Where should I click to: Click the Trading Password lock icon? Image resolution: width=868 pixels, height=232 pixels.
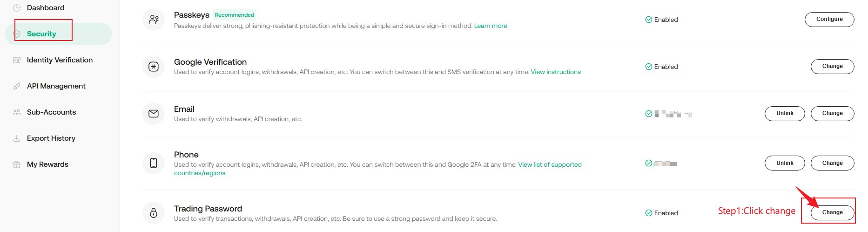tap(154, 213)
